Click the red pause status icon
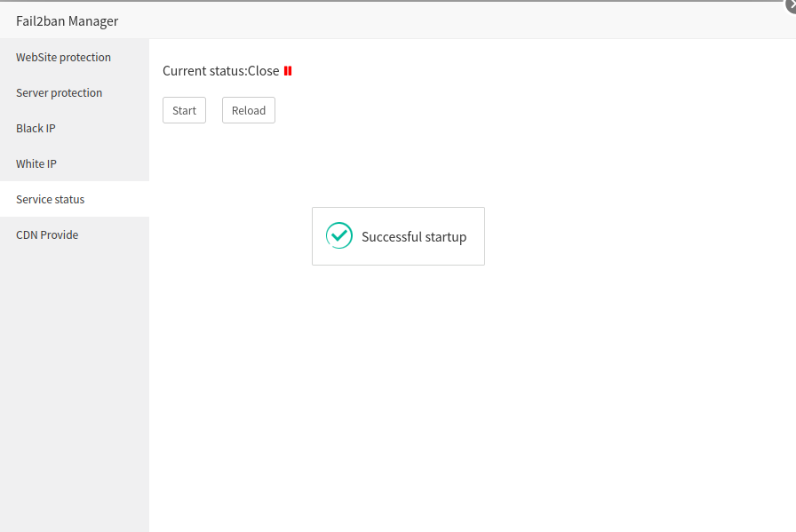Viewport: 796px width, 532px height. click(288, 71)
